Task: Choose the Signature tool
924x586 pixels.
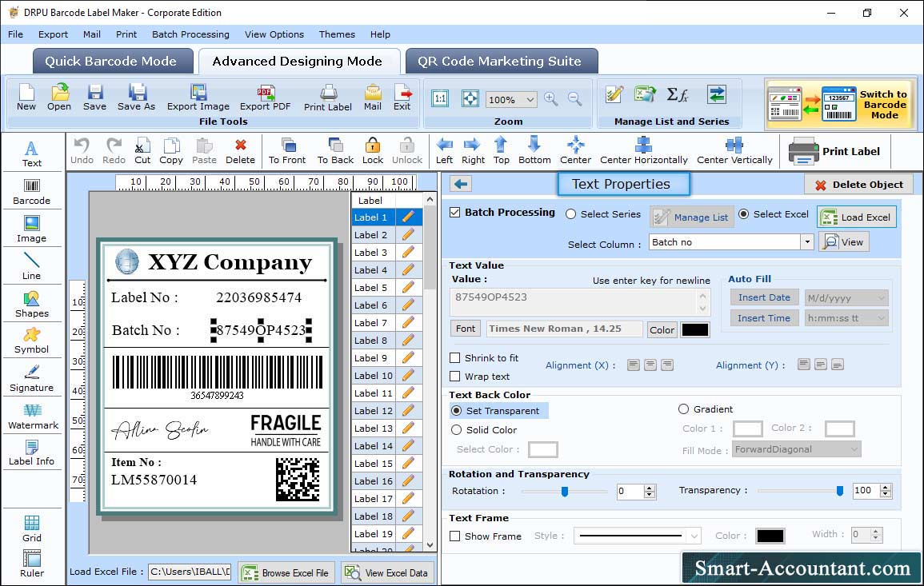Action: [32, 379]
